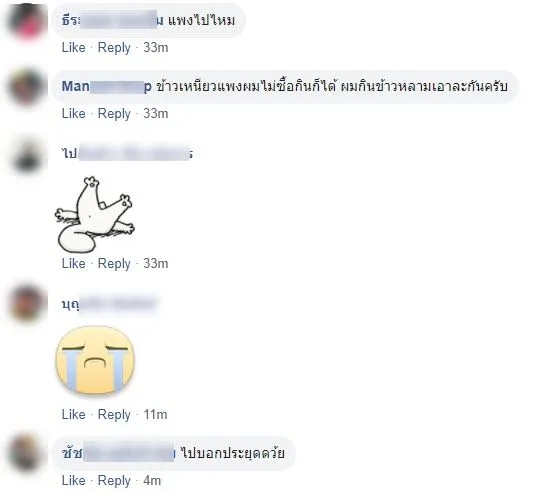Like the 'ไปบอกประยุดดว้ย' comment
Screen dimensions: 558x493
(x=74, y=480)
